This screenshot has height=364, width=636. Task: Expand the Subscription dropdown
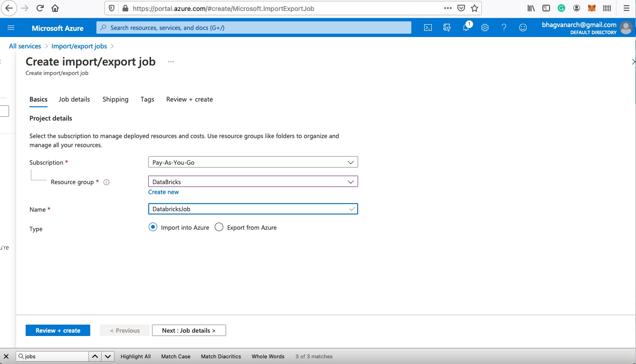253,162
